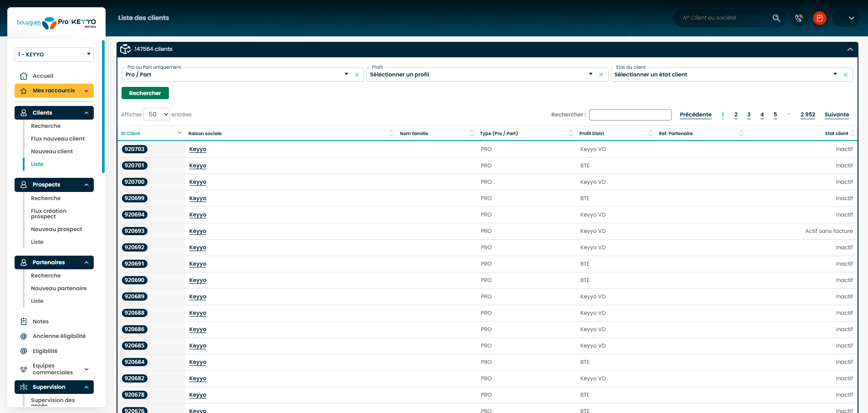Viewport: 868px width, 413px height.
Task: Open the entries per page dropdown
Action: [x=157, y=115]
